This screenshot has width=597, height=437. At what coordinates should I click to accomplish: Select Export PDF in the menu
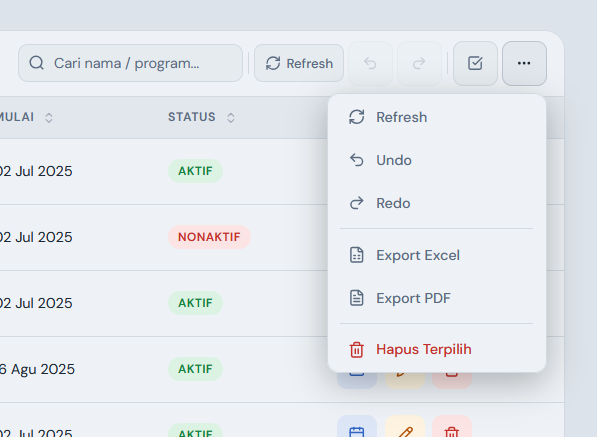point(437,298)
